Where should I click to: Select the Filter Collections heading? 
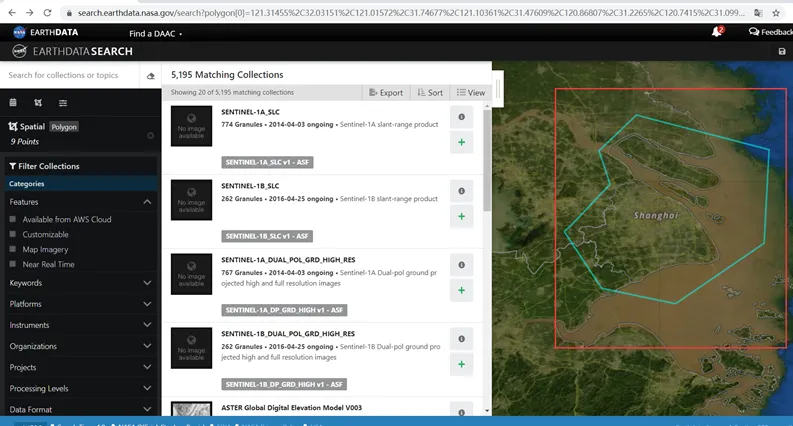(x=45, y=166)
